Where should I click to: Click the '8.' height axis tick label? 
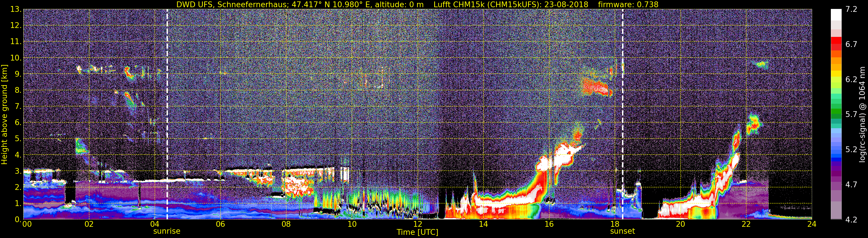click(x=18, y=90)
